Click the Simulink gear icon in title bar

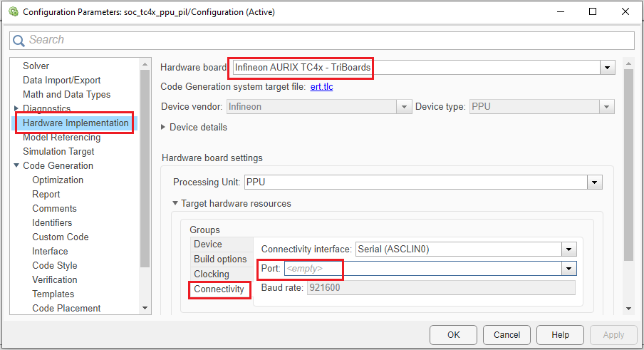[x=14, y=12]
